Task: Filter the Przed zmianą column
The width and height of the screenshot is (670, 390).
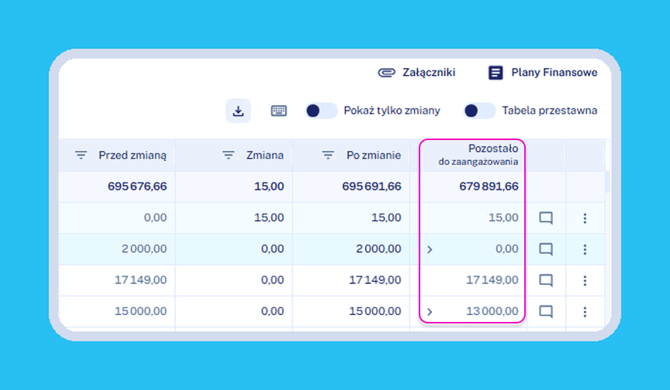Action: tap(81, 155)
